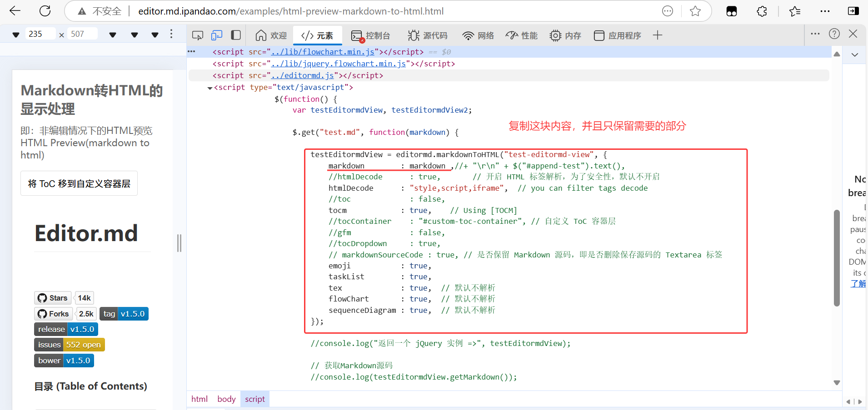Click the $.get("test.md" code line

tap(375, 132)
